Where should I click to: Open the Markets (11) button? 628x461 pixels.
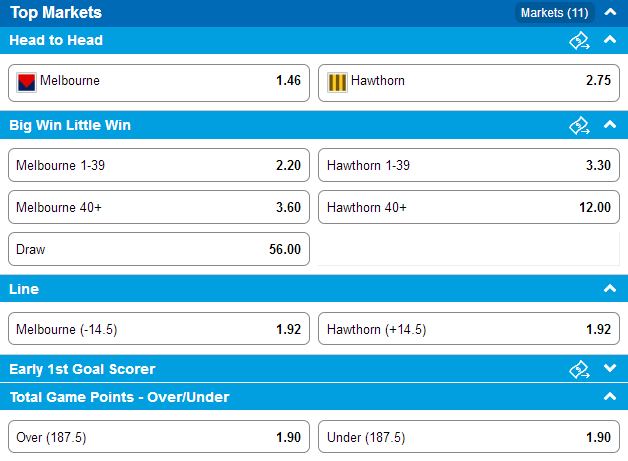(x=554, y=13)
